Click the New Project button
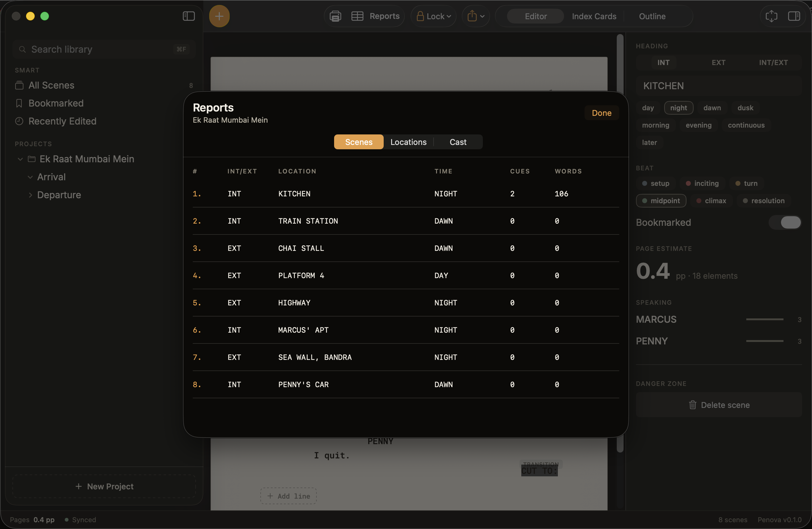This screenshot has height=529, width=812. pos(104,486)
